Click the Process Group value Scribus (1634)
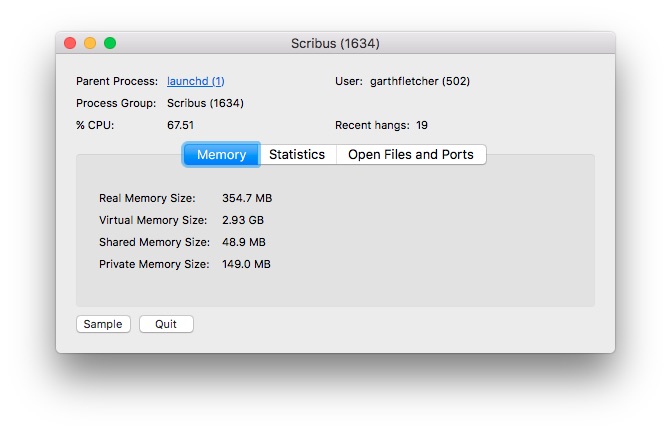 [x=205, y=103]
